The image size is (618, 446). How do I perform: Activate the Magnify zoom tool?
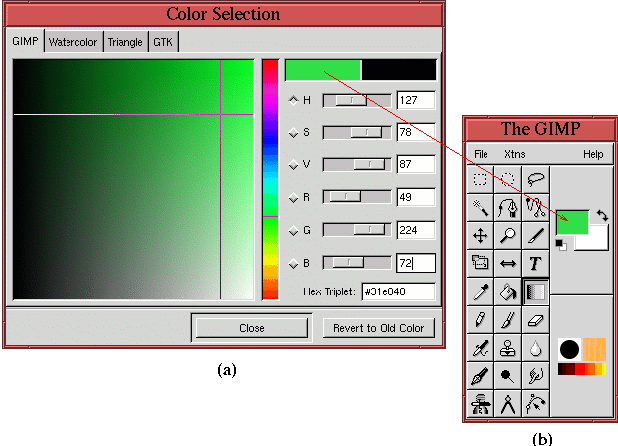click(508, 236)
